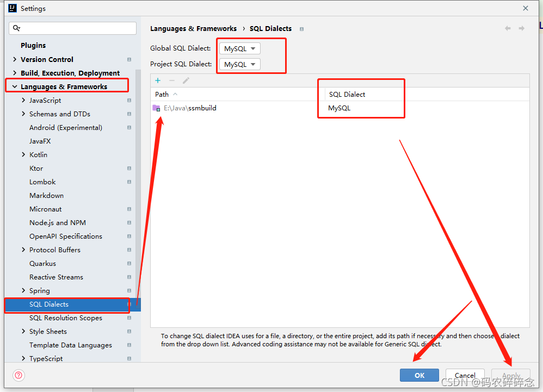Click the OK button
This screenshot has height=392, width=543.
point(419,375)
